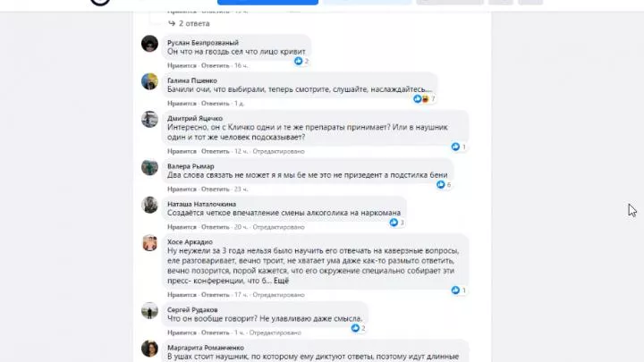Click 'Нравится' under Галина Пшенко's comment
The image size is (644, 362).
182,104
